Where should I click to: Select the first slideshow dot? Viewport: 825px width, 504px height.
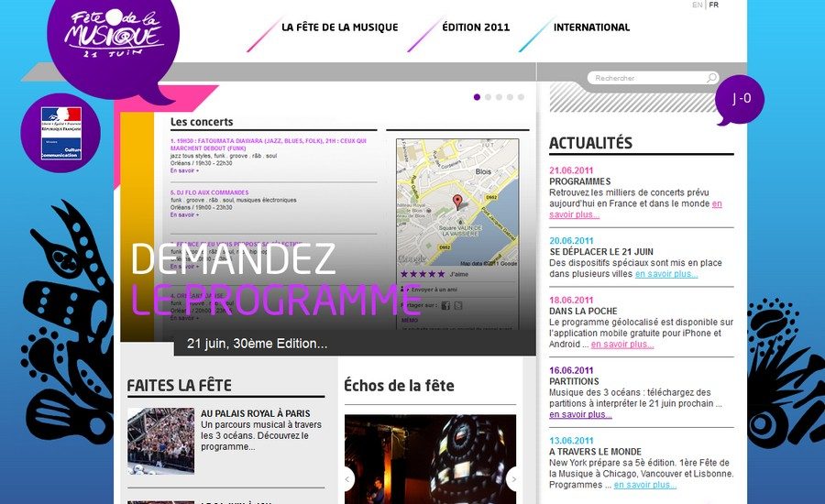[x=477, y=97]
